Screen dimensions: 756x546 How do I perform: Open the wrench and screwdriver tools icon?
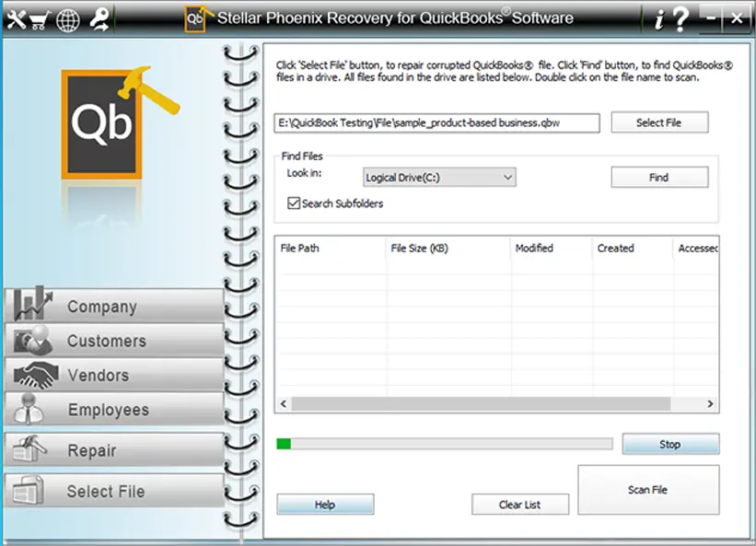click(16, 19)
